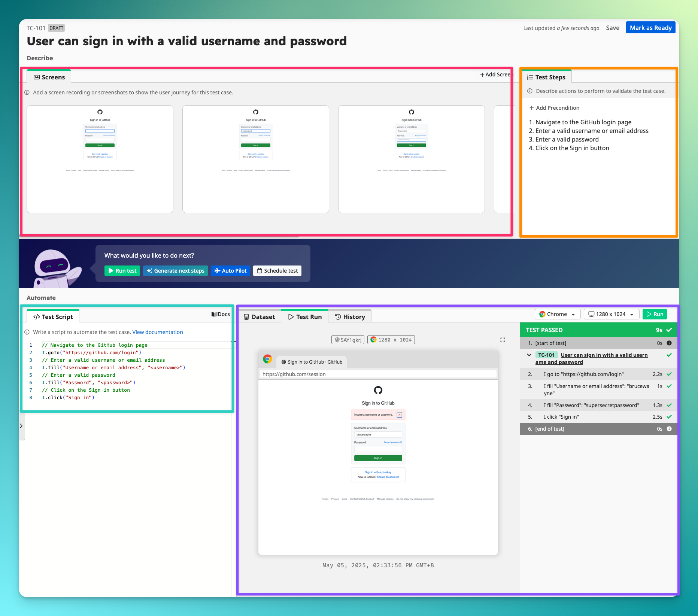Viewport: 698px width, 616px height.
Task: Select the first GitHub login screenshot thumbnail
Action: tap(100, 159)
